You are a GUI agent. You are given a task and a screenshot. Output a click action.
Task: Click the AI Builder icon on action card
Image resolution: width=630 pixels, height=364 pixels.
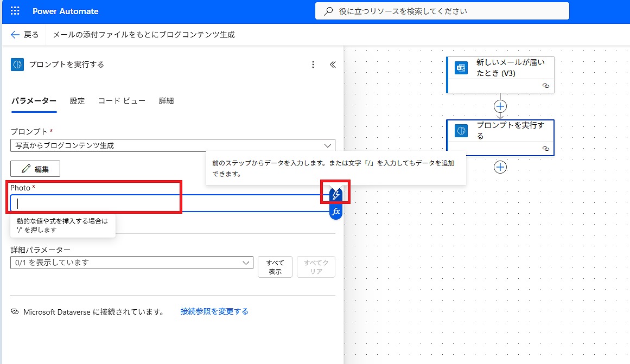pyautogui.click(x=461, y=131)
